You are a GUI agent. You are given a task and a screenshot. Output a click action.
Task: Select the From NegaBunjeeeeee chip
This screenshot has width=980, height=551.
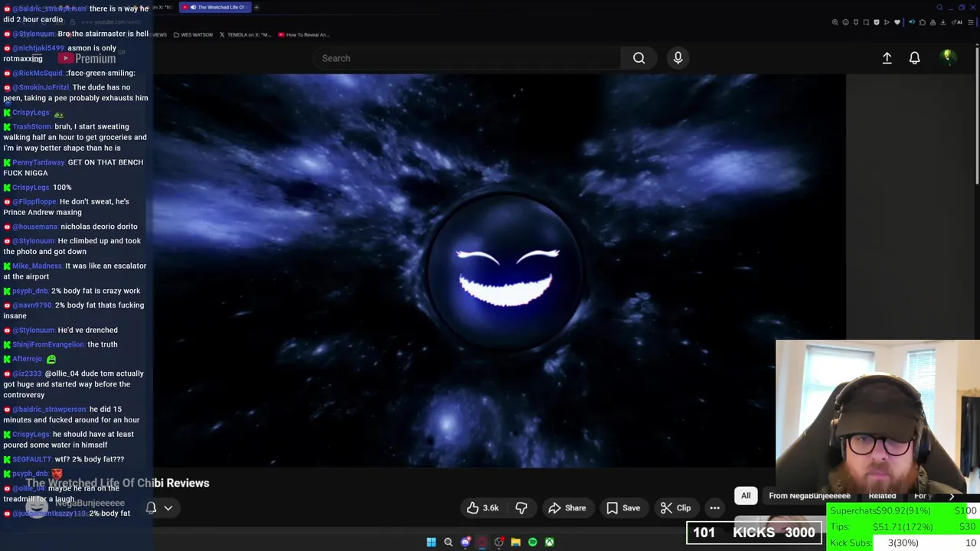click(809, 496)
